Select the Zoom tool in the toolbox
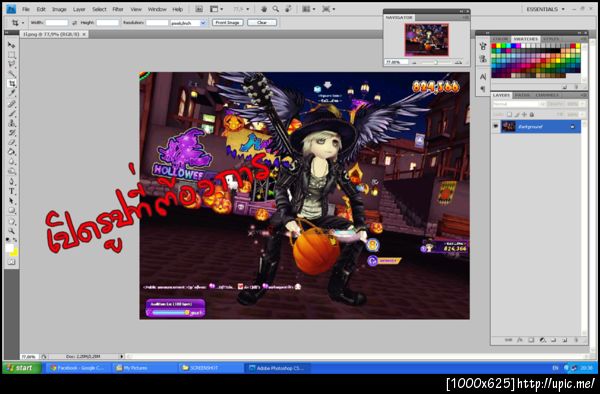The image size is (600, 394). [11, 231]
